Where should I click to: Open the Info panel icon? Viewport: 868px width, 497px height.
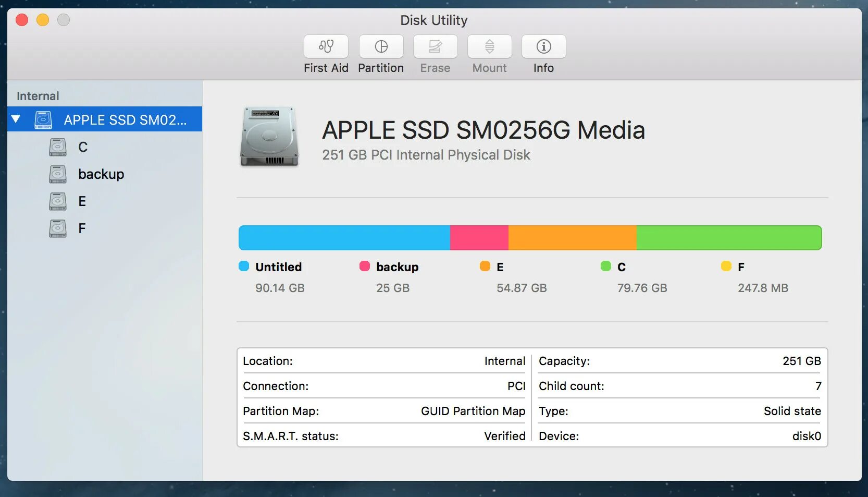543,46
